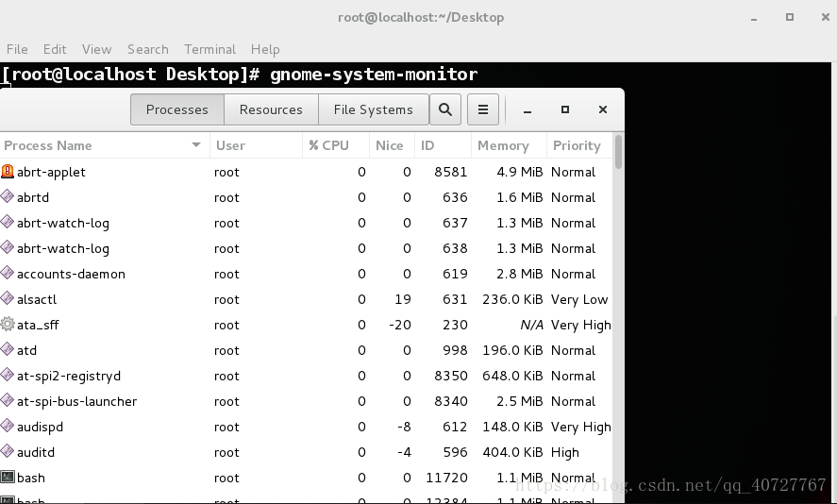This screenshot has width=837, height=504.
Task: Sort by the % CPU column header
Action: pyautogui.click(x=336, y=145)
